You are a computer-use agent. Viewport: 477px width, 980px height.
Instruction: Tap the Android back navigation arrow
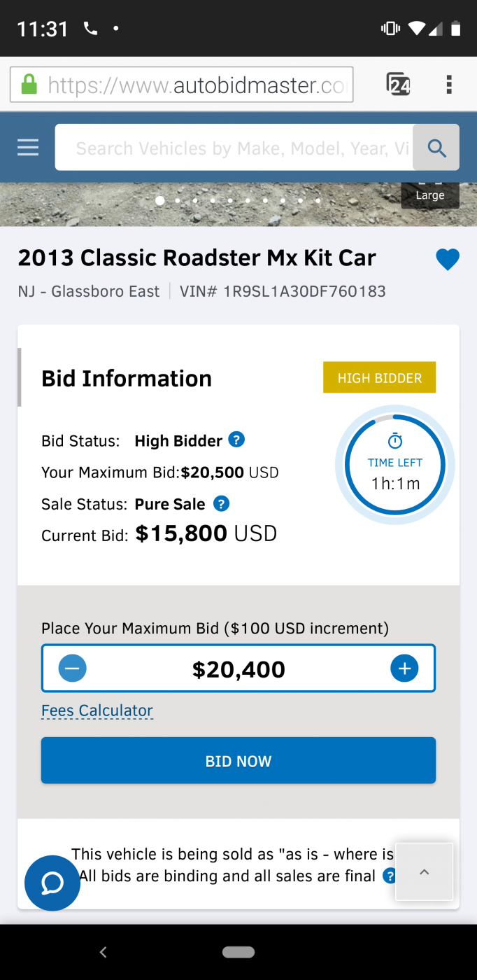(104, 952)
